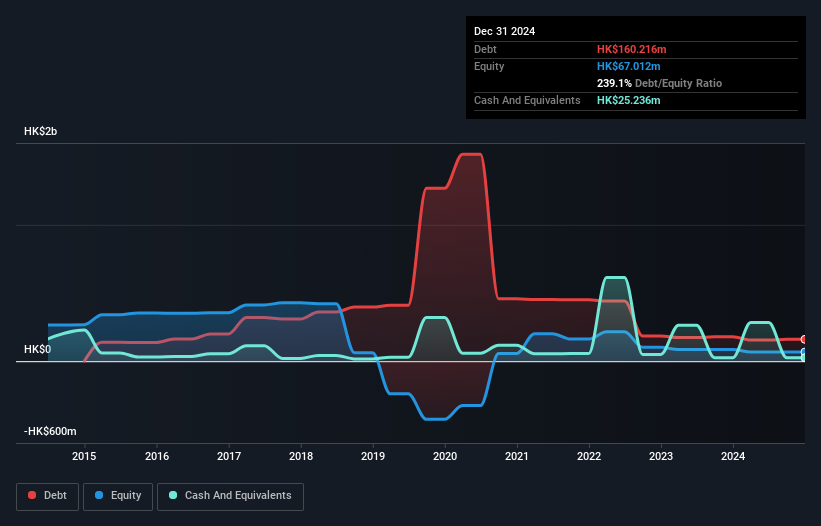Click the 2024 x-axis label
Viewport: 821px width, 526px height.
(x=733, y=456)
